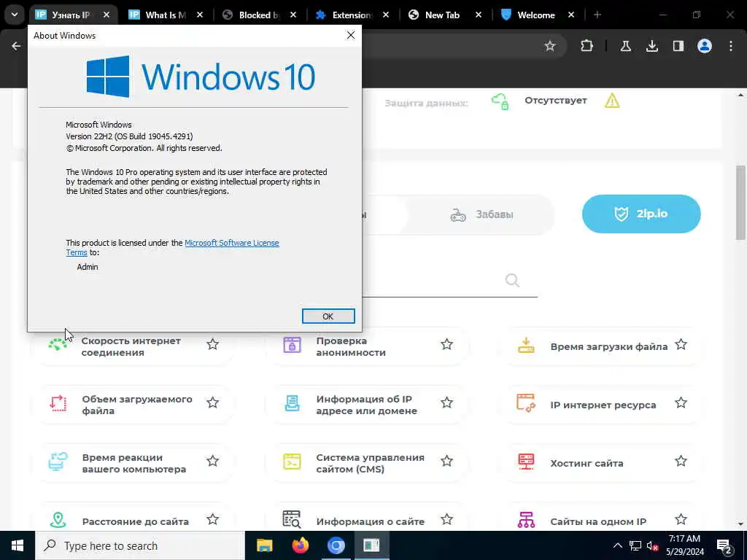Open the tab search dropdown arrow
747x560 pixels.
[x=15, y=15]
